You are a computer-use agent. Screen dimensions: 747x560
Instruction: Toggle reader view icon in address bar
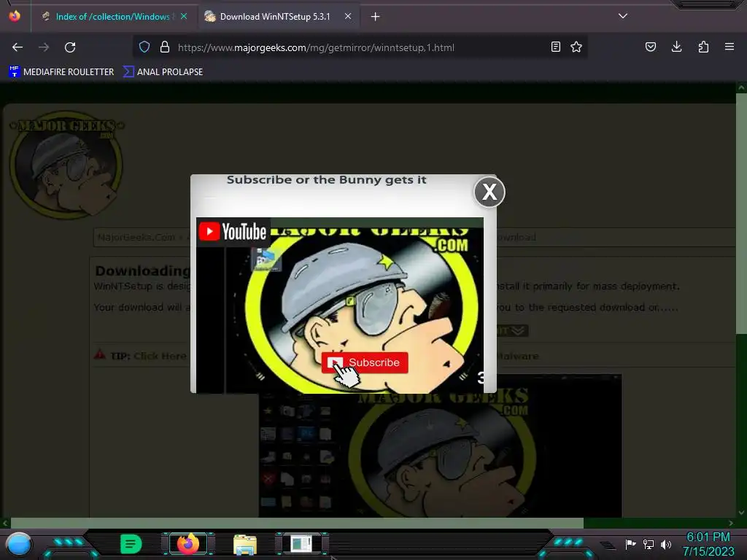[555, 47]
